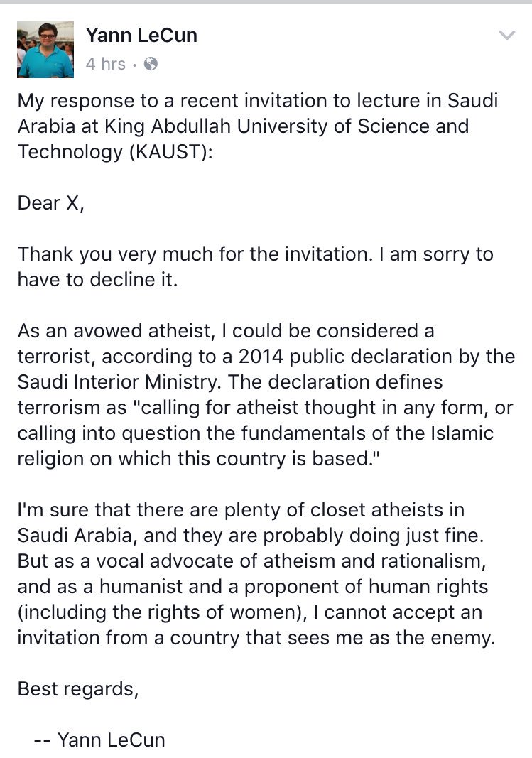
Task: Click the "4 hrs" post timestamp
Action: [x=105, y=64]
